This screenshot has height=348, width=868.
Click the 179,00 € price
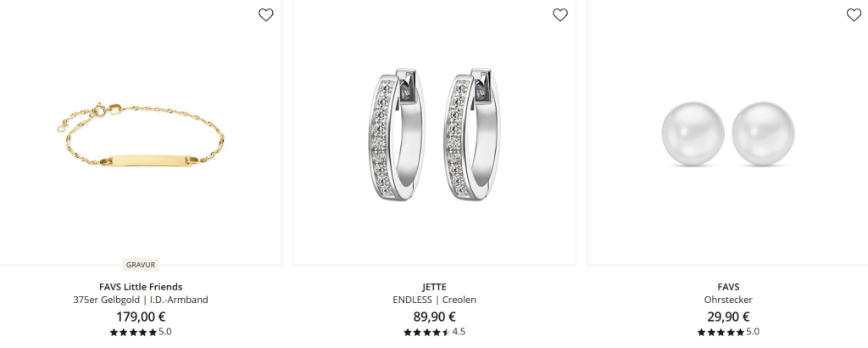click(141, 317)
